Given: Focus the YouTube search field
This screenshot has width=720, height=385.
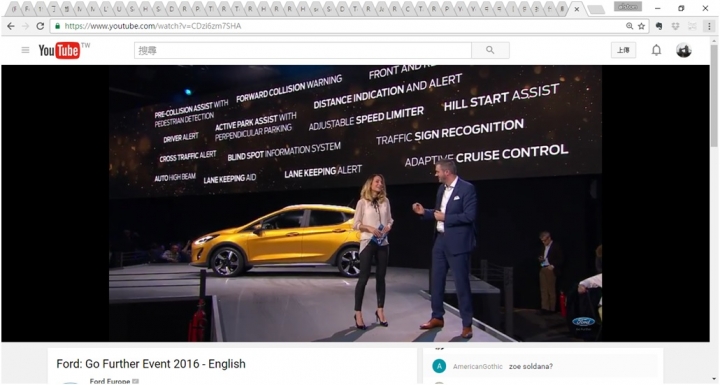Looking at the screenshot, I should point(303,50).
